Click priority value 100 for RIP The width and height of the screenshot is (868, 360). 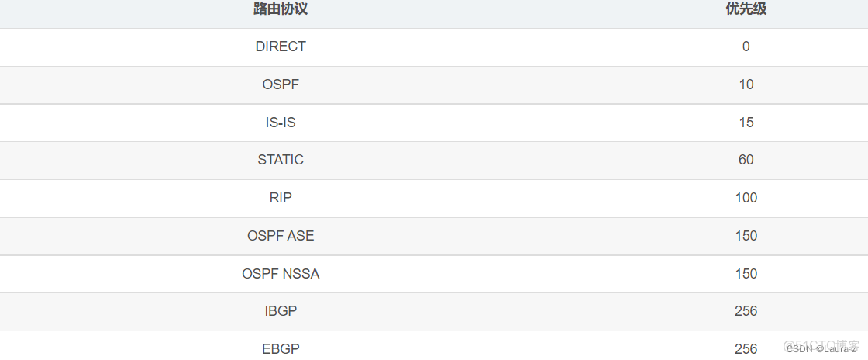746,198
